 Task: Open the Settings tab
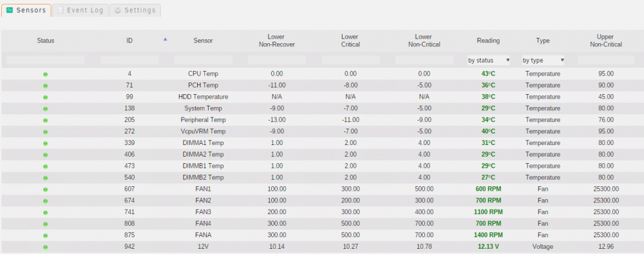135,10
